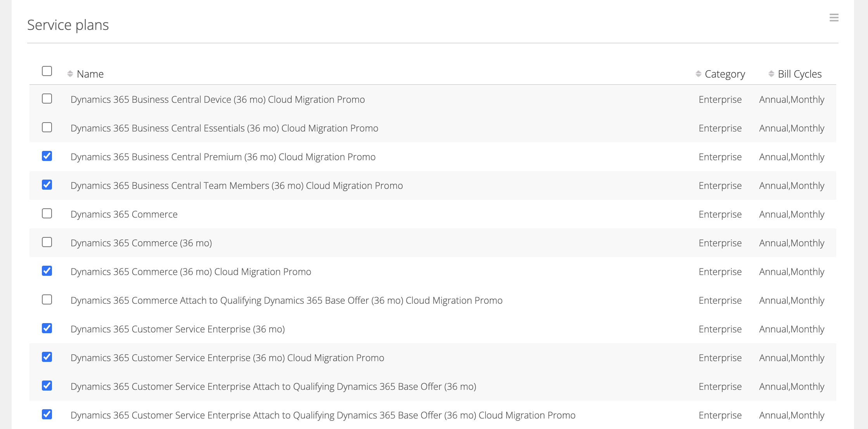Viewport: 868px width, 429px height.
Task: Check Commerce Attach to Qualifying Base Offer promo
Action: click(47, 300)
